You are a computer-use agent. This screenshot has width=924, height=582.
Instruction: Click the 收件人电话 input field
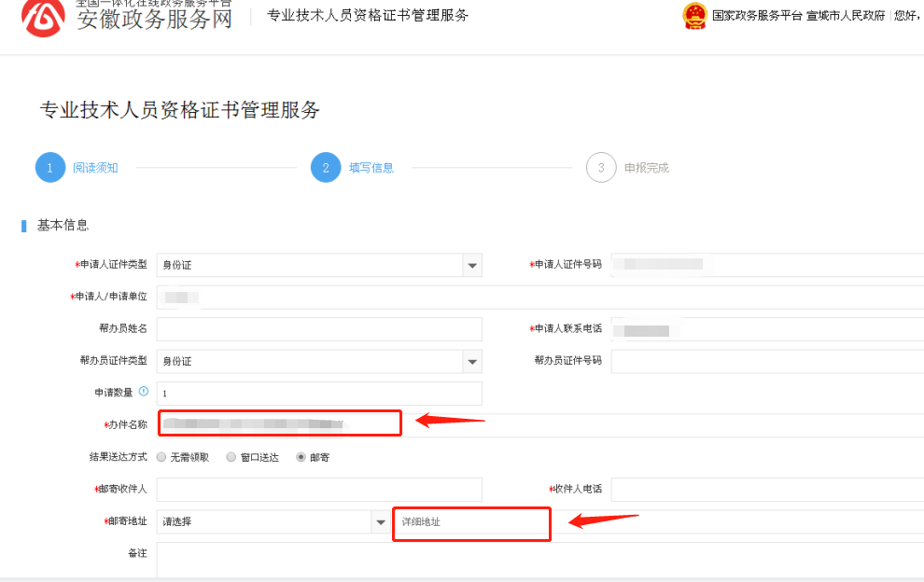pyautogui.click(x=765, y=490)
